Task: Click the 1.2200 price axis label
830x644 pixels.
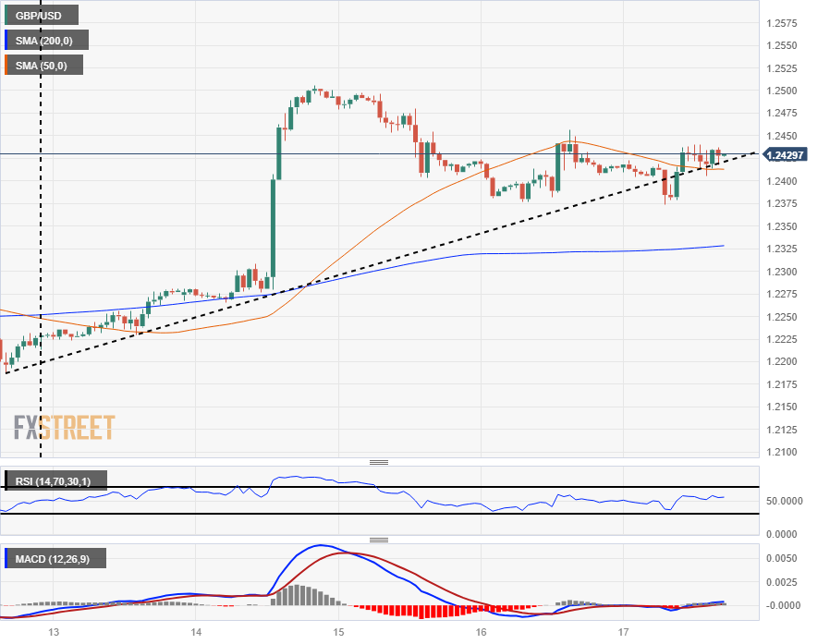Action: [782, 361]
